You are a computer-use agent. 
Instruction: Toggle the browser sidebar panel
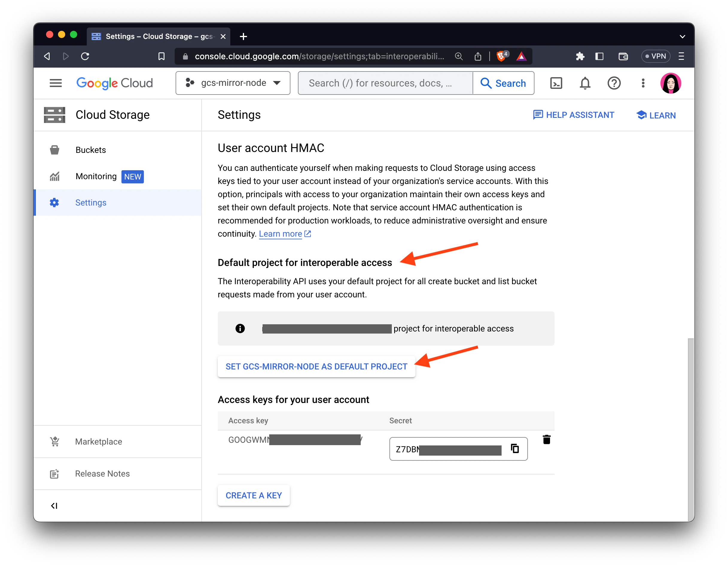point(599,56)
